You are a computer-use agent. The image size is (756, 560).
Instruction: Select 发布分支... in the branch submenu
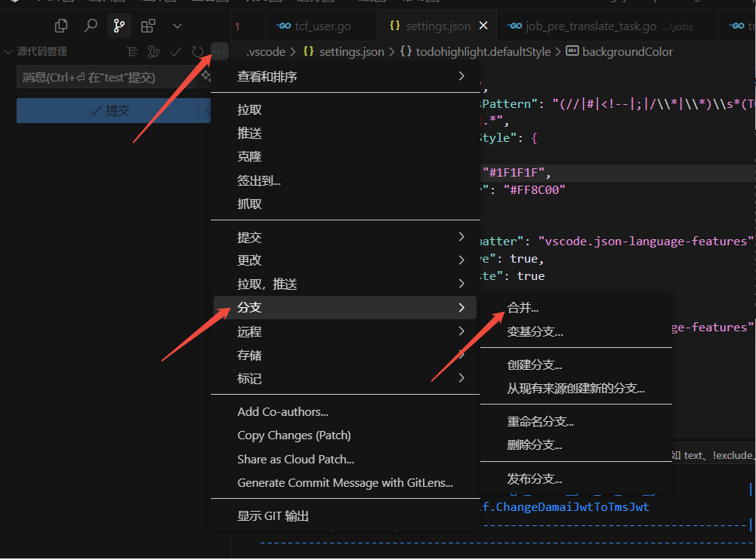(x=575, y=479)
